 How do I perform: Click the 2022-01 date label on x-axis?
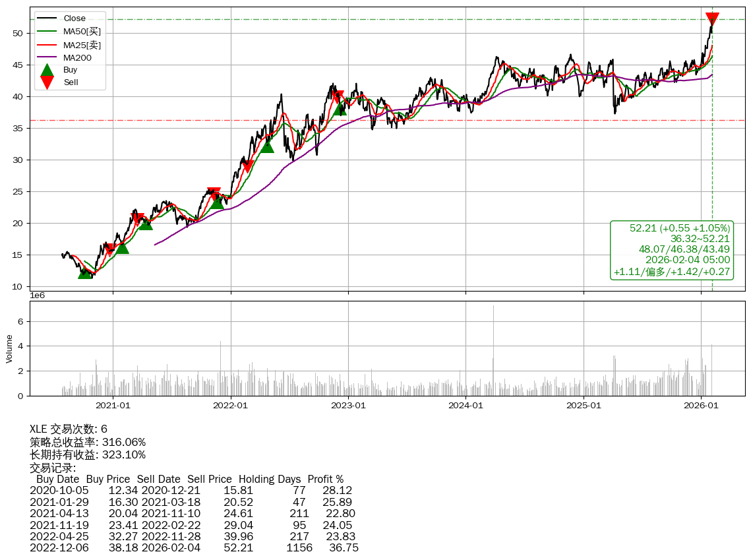tap(231, 405)
